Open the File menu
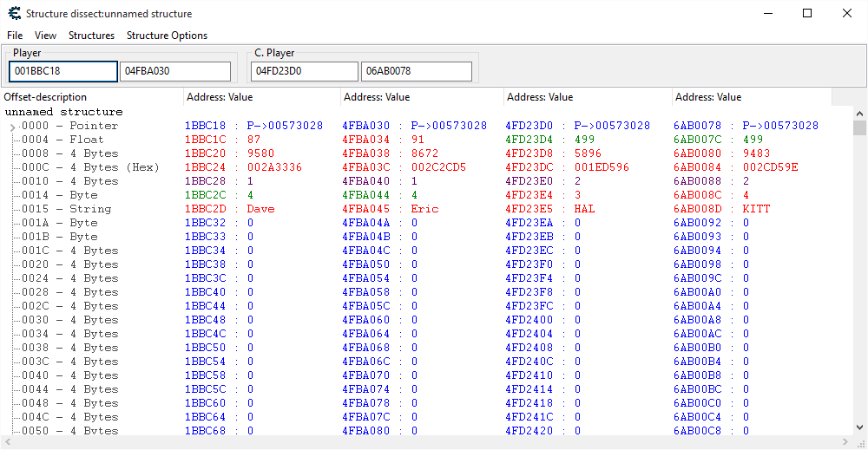The height and width of the screenshot is (450, 868). [x=15, y=36]
